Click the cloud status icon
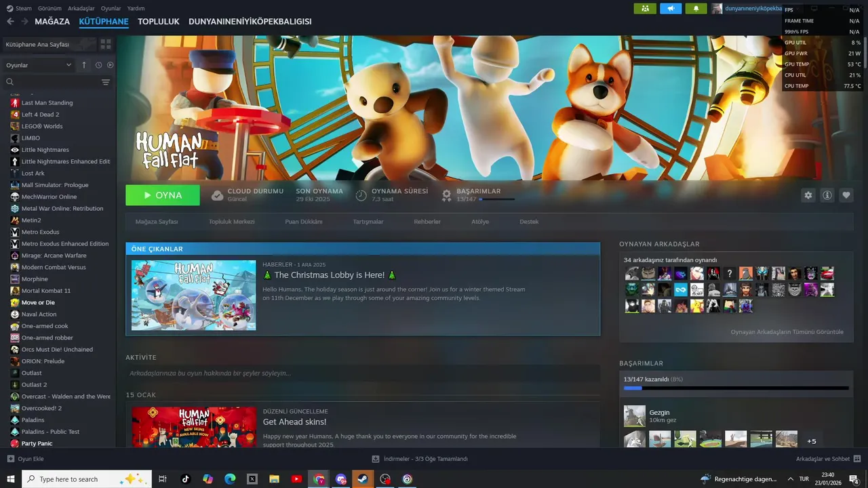The width and height of the screenshot is (868, 488). [x=217, y=195]
